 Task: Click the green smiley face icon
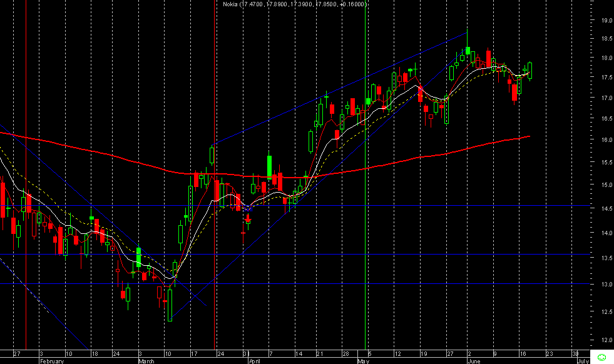point(602,357)
